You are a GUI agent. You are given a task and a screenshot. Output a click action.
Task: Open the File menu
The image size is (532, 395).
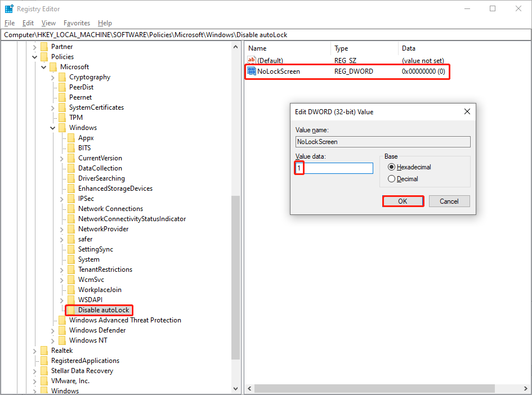click(x=10, y=23)
